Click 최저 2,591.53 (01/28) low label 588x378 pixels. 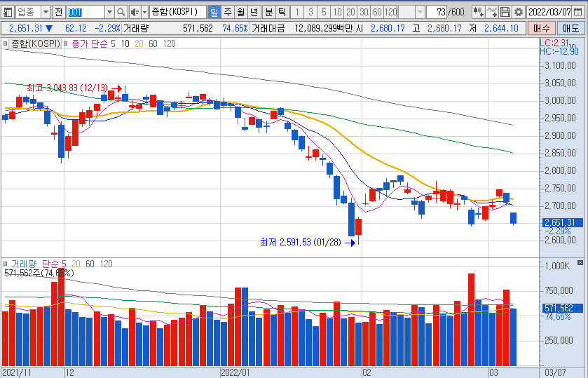[301, 243]
